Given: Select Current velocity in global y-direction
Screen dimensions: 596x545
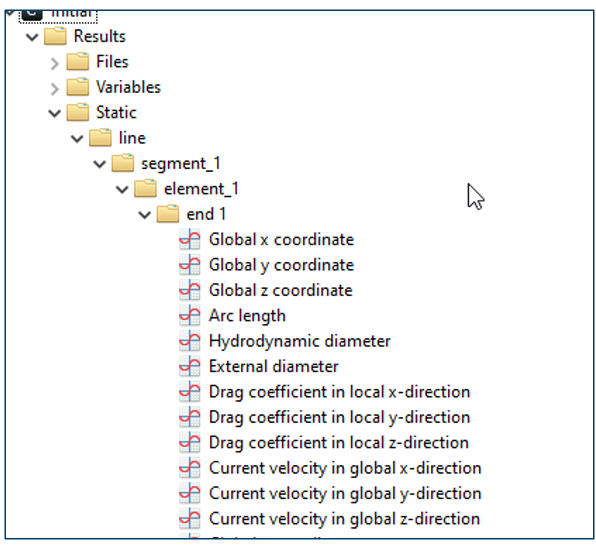Looking at the screenshot, I should point(345,493).
